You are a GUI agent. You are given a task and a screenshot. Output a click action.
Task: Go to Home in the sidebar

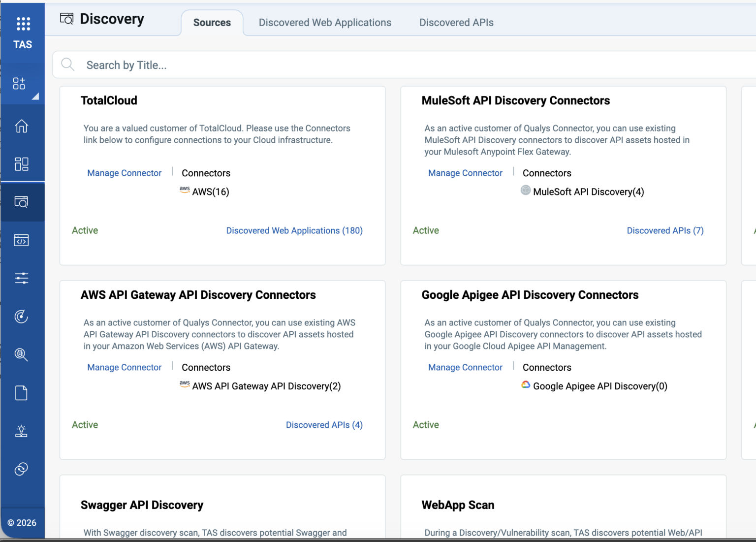click(22, 126)
